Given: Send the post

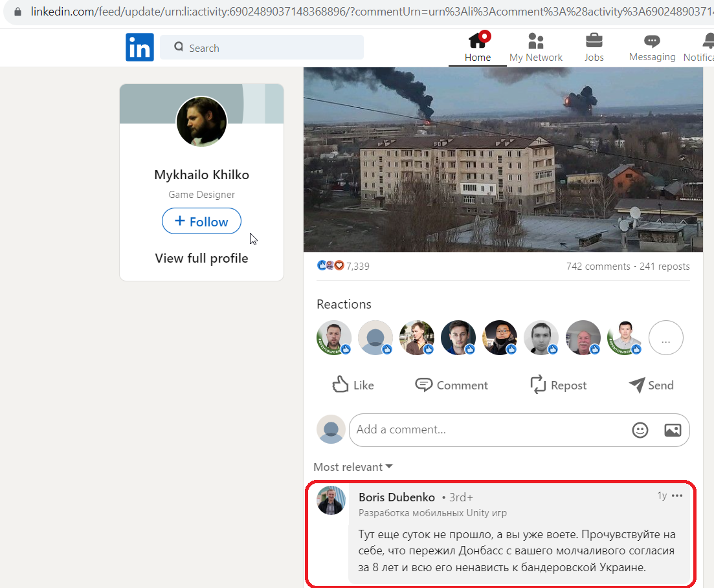Looking at the screenshot, I should point(651,385).
